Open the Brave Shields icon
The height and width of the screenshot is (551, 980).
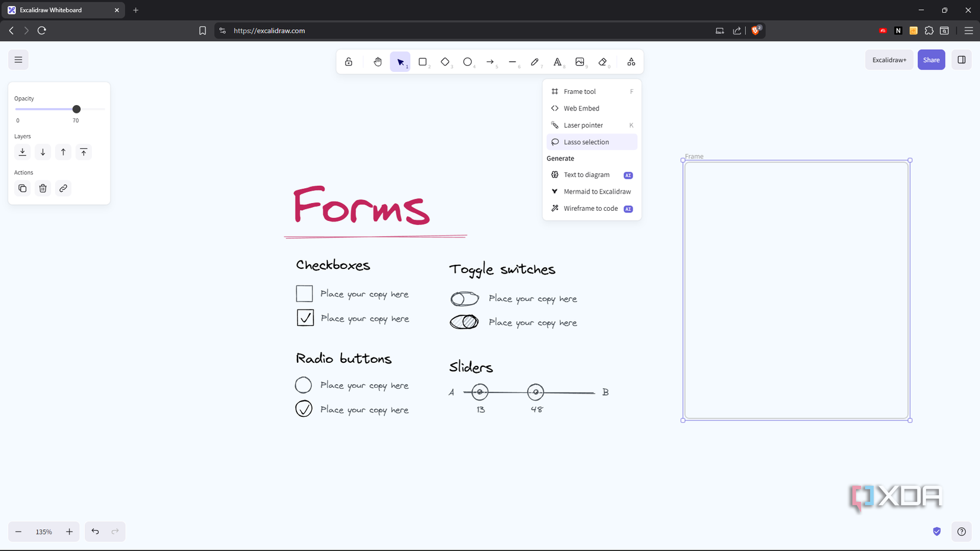tap(756, 30)
